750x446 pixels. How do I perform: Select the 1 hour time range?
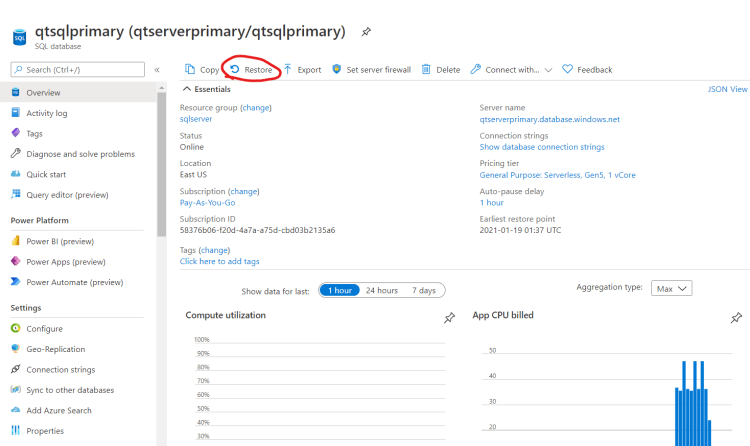340,290
